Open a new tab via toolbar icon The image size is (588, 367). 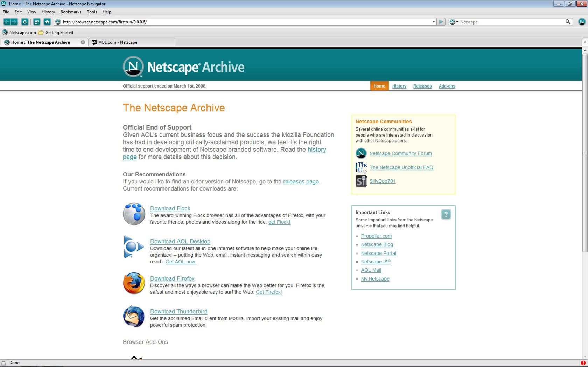coord(36,22)
